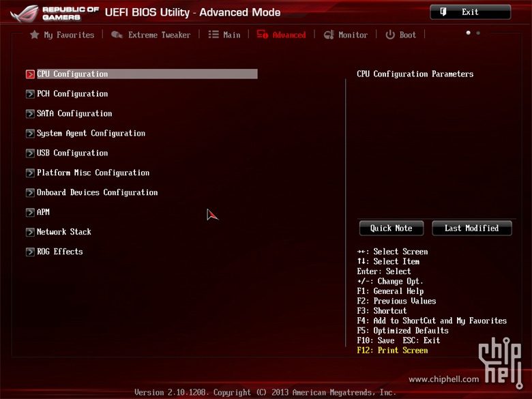Switch to the Extreme Tweaker tab
Image resolution: width=532 pixels, height=399 pixels.
coord(159,35)
